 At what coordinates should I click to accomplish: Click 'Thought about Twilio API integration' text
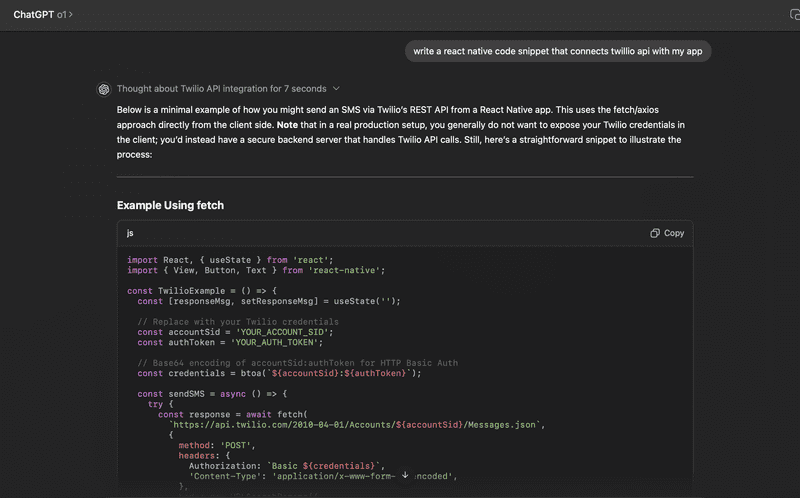click(x=221, y=88)
